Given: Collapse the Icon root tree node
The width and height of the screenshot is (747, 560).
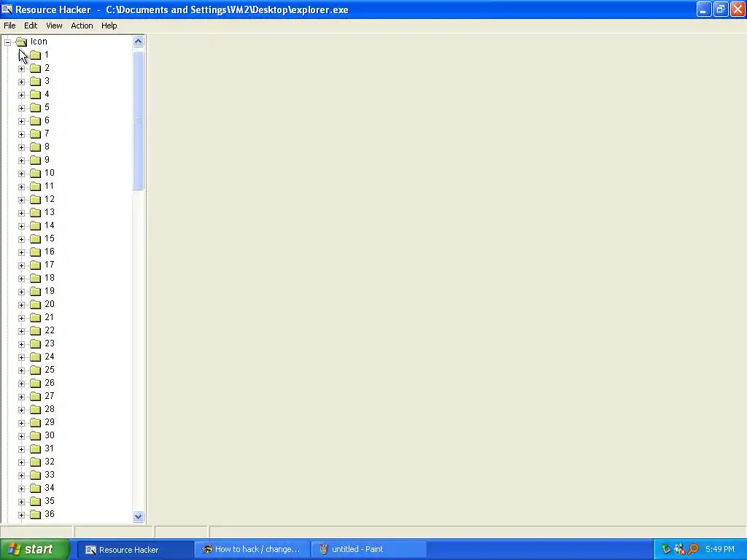Looking at the screenshot, I should click(x=7, y=42).
